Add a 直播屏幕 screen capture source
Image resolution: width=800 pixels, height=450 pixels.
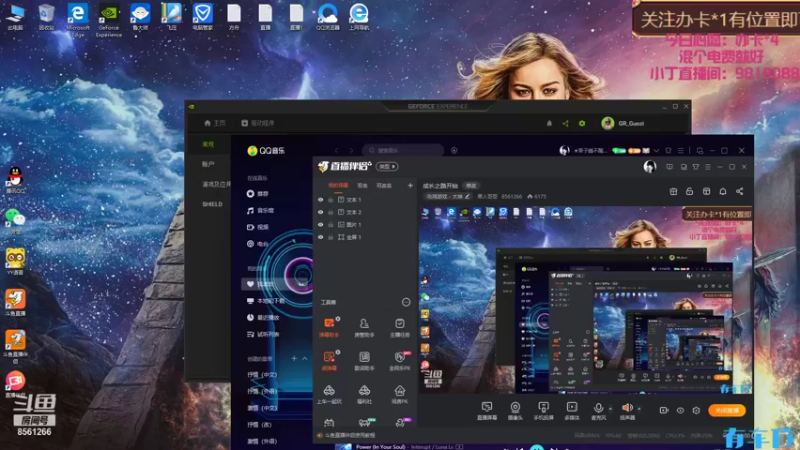pyautogui.click(x=487, y=410)
